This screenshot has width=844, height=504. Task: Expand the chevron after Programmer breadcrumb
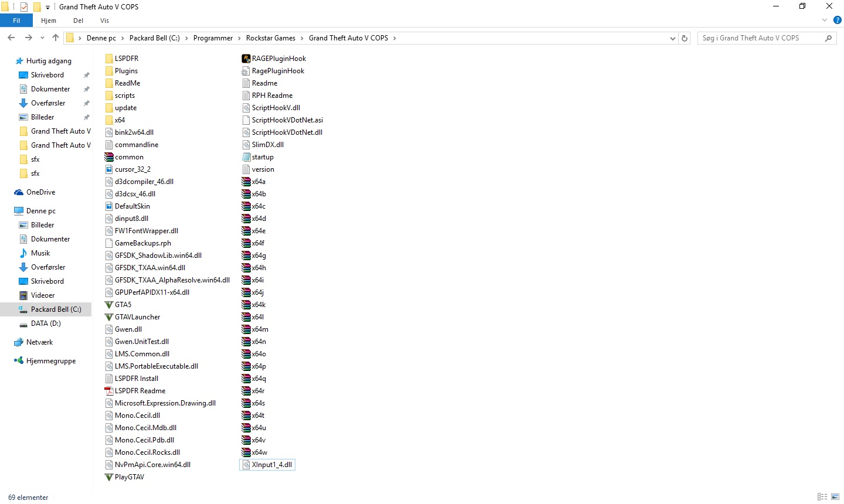(x=239, y=38)
